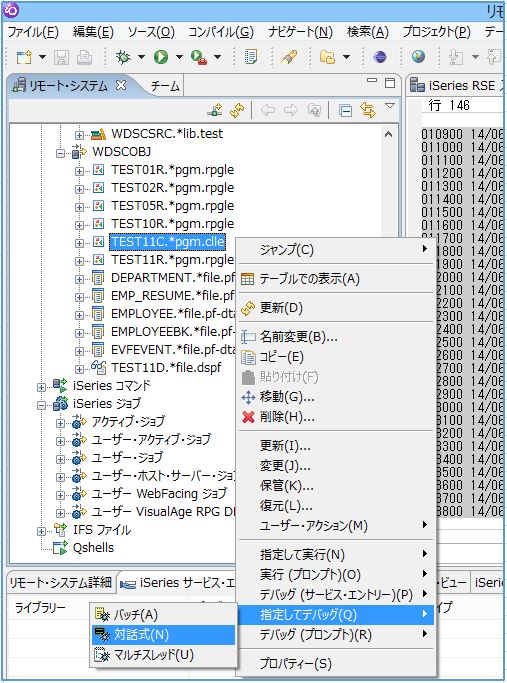Collapse the WDSCOBJ library node

tap(60, 153)
